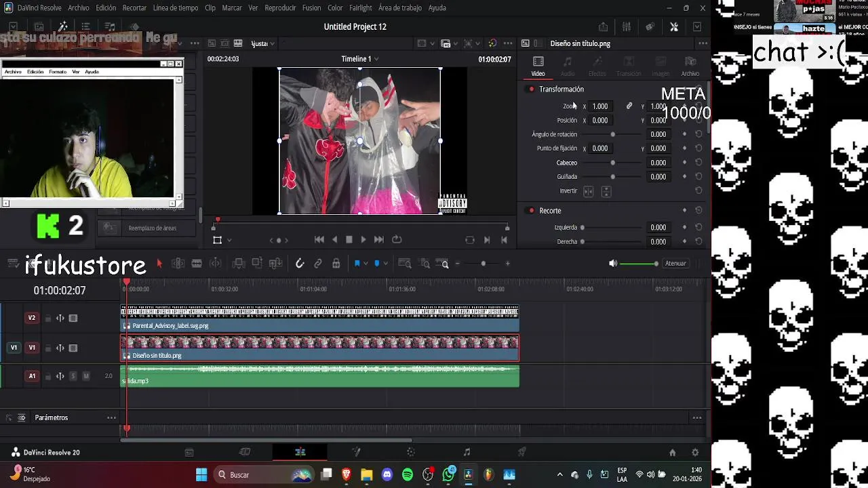868x488 pixels.
Task: Solo the A1 audio track
Action: pos(73,376)
